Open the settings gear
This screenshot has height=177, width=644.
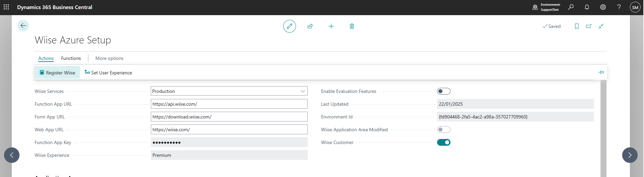(x=603, y=7)
